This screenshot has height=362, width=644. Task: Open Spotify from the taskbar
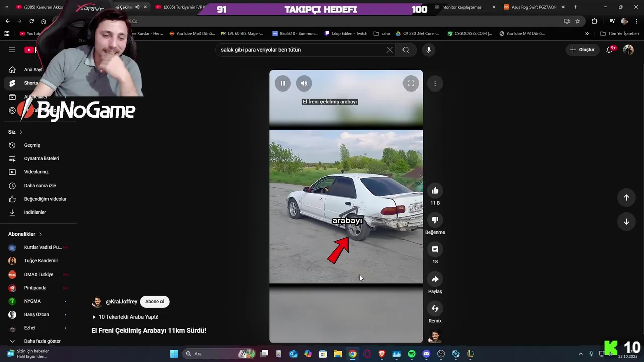412,354
